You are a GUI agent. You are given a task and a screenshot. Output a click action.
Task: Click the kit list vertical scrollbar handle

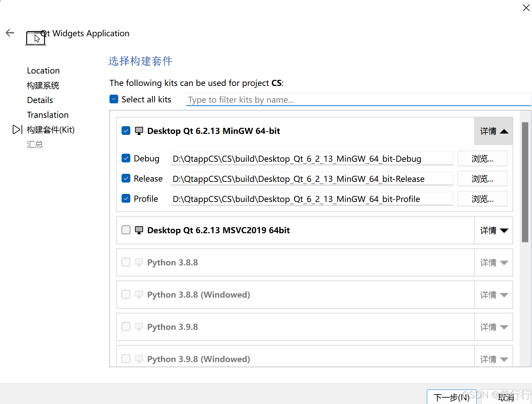[525, 182]
